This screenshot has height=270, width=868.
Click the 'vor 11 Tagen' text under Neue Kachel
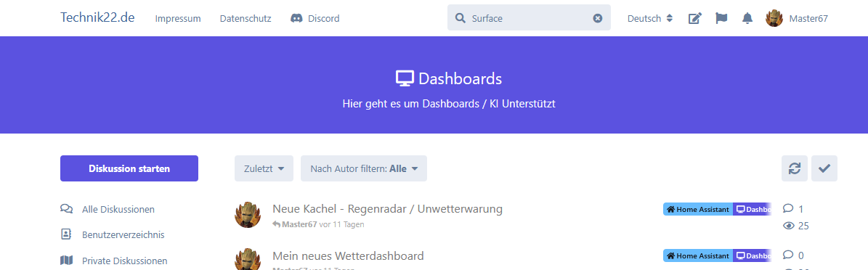(341, 224)
